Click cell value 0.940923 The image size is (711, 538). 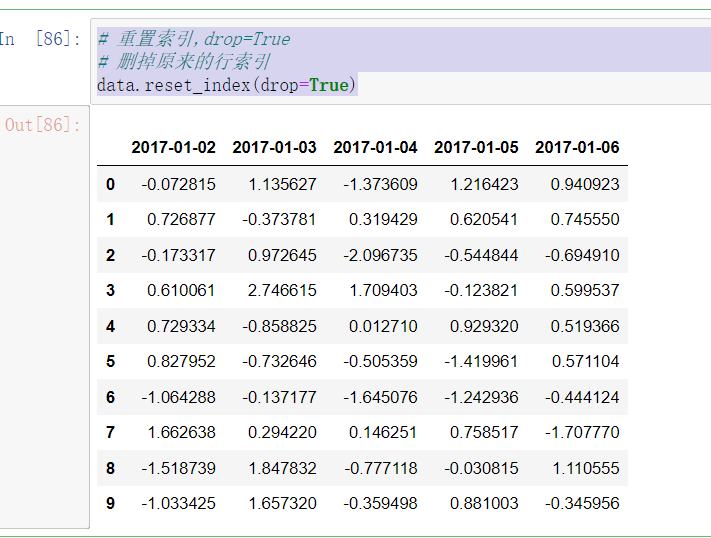584,184
